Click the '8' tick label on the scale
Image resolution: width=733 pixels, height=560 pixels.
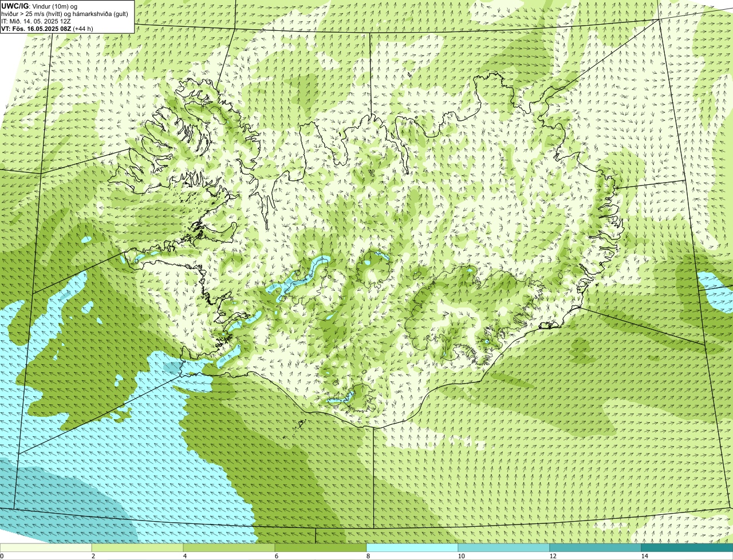(368, 556)
